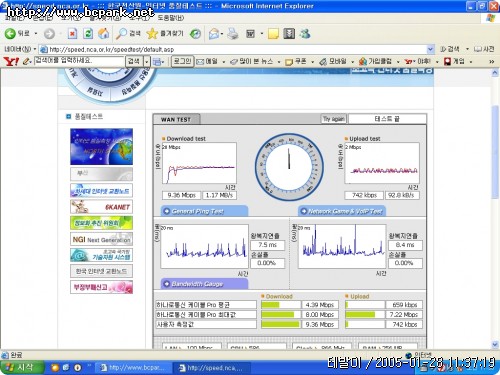Stop page loading with red X icon
This screenshot has width=500, height=375.
(x=72, y=33)
